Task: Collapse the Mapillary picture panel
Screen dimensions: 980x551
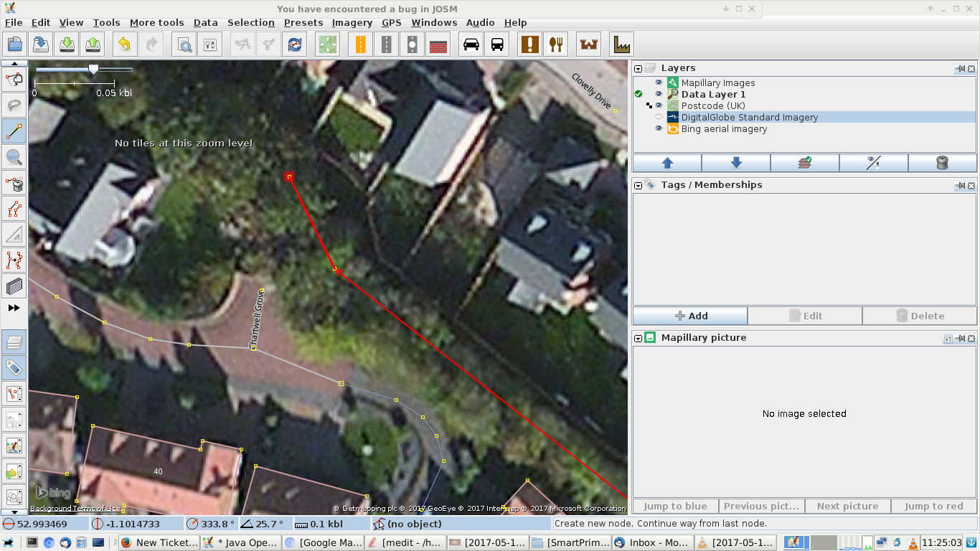Action: pyautogui.click(x=639, y=338)
